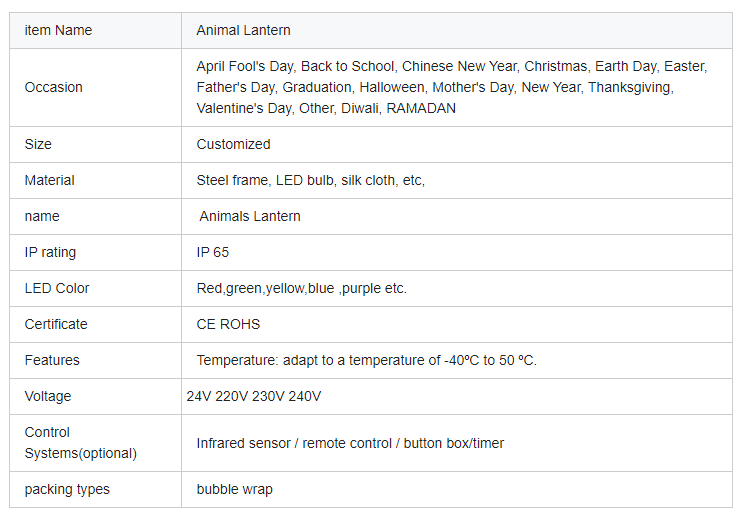This screenshot has width=742, height=516.
Task: Click the temperature range description text
Action: (366, 360)
